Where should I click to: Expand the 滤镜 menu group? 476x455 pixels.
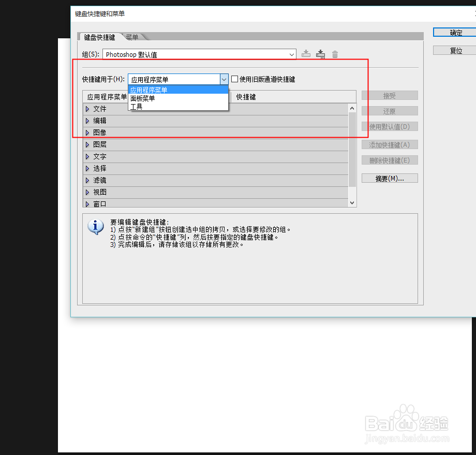coord(87,181)
